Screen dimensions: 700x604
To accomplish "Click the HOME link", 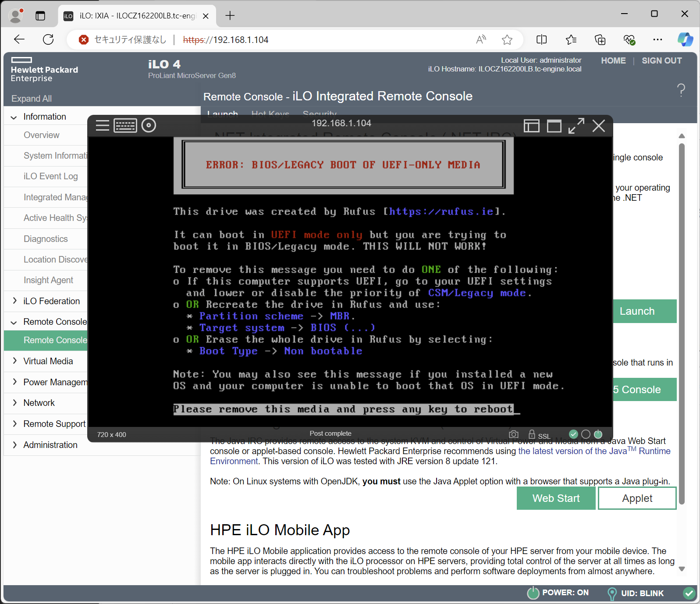I will point(613,61).
